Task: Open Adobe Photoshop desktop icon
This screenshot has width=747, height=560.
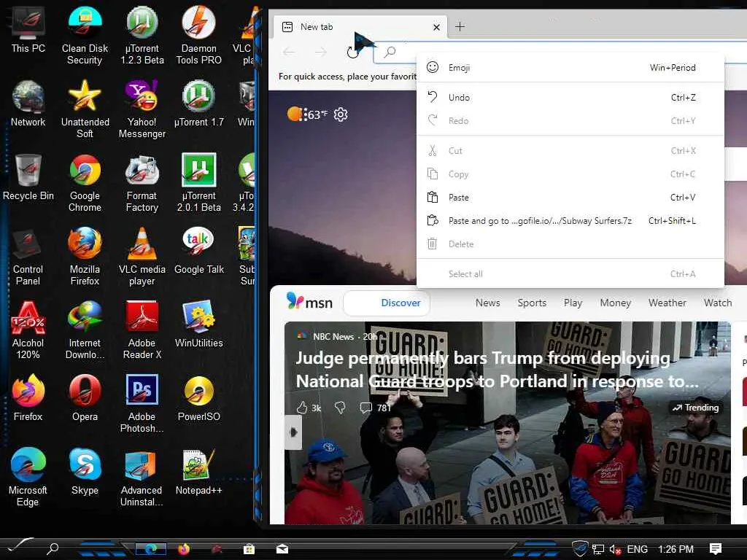Action: click(142, 404)
